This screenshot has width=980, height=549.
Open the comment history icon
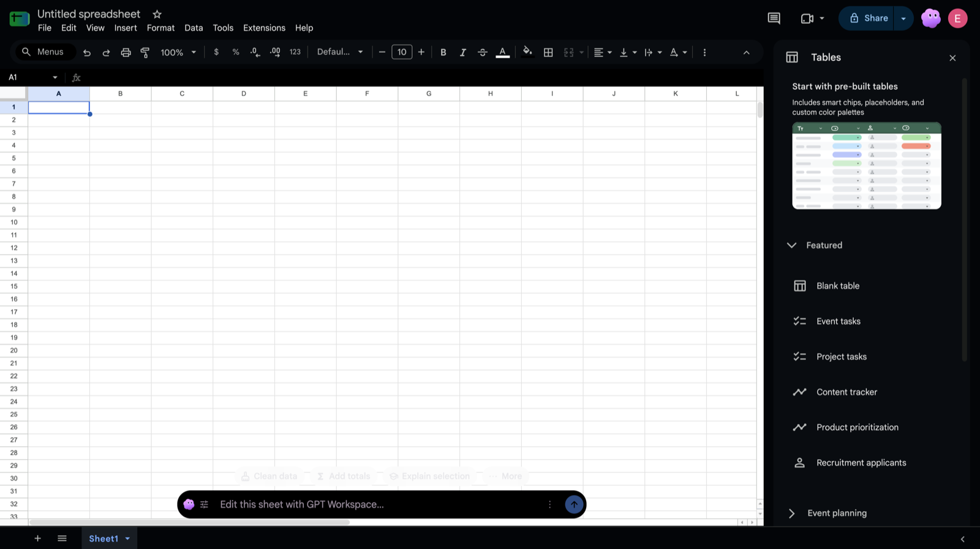click(774, 18)
